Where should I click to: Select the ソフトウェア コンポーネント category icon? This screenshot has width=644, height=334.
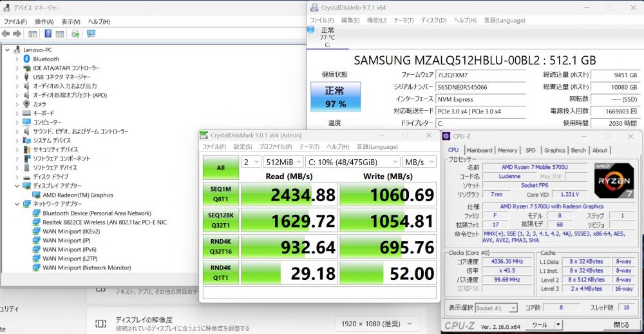[x=26, y=159]
